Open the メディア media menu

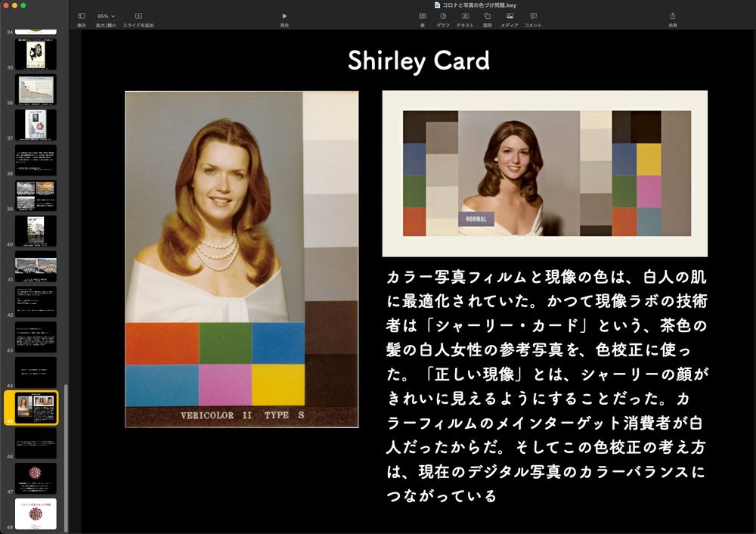(510, 20)
